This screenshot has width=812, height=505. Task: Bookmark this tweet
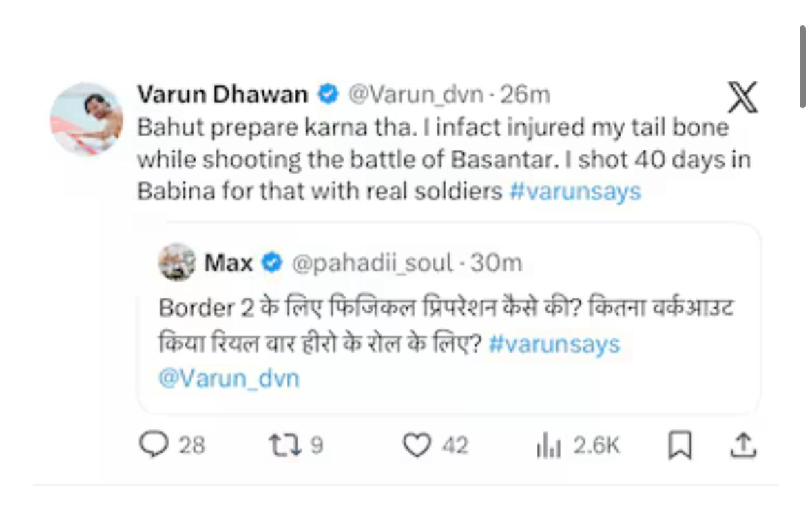click(x=678, y=446)
